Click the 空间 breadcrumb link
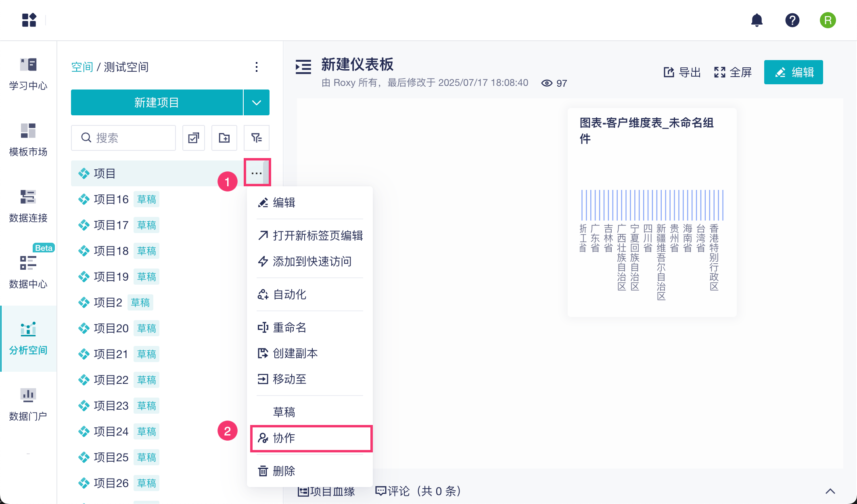The image size is (857, 504). pos(82,67)
